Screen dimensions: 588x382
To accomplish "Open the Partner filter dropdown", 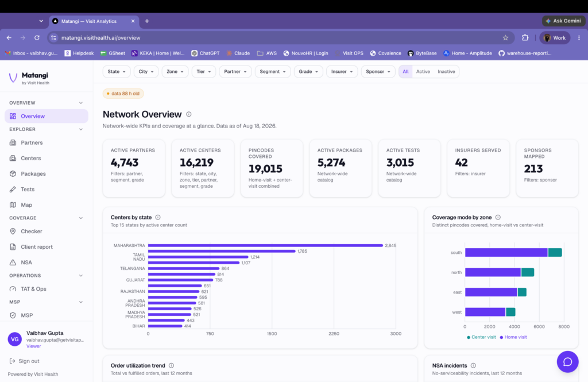I will coord(235,71).
